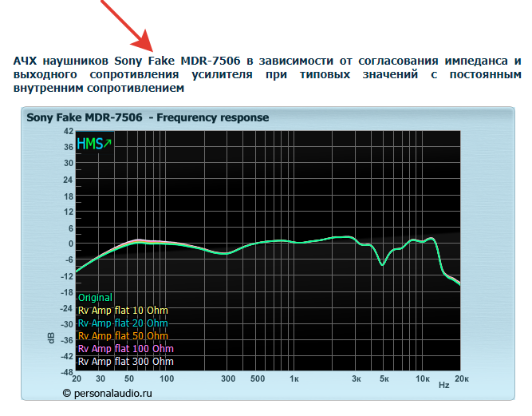Select the Rv Amp flat 100 Ohm legend entry
Image resolution: width=532 pixels, height=416 pixels.
pyautogui.click(x=125, y=349)
